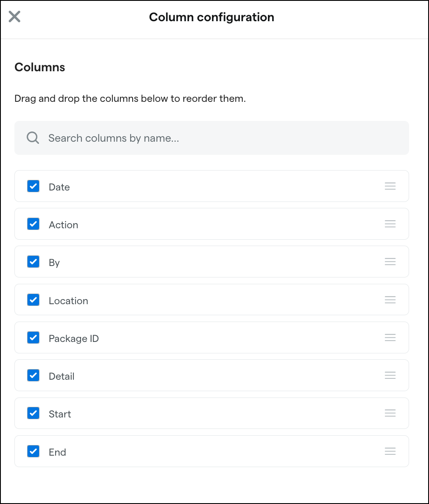Screen dimensions: 429x504
Task: Click the Location row drag handle
Action: pos(390,300)
